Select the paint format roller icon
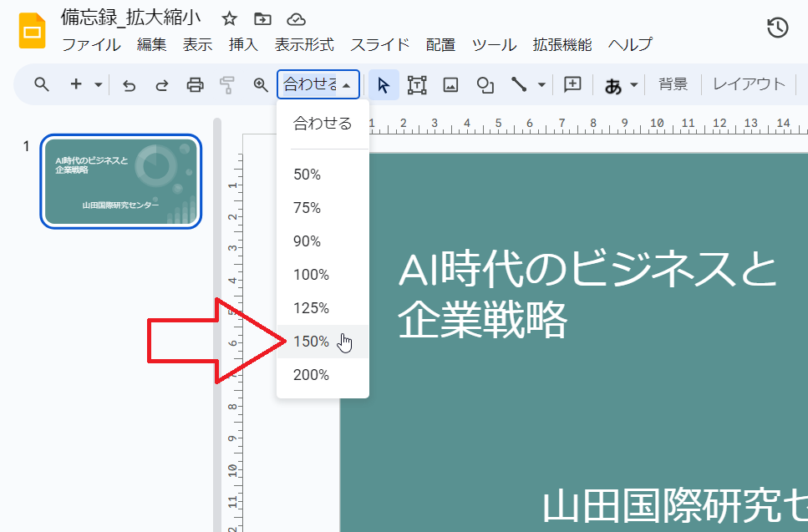 (x=226, y=85)
